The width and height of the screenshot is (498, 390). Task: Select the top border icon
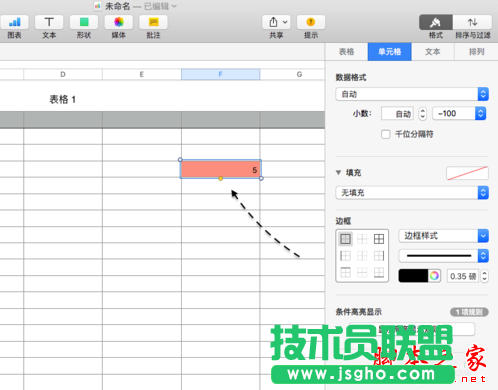(346, 273)
